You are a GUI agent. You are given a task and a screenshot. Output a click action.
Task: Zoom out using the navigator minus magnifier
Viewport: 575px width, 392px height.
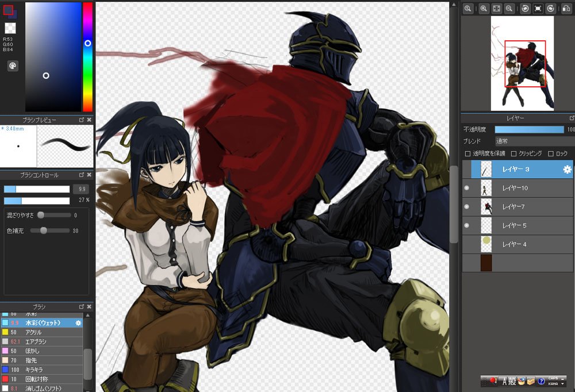509,9
